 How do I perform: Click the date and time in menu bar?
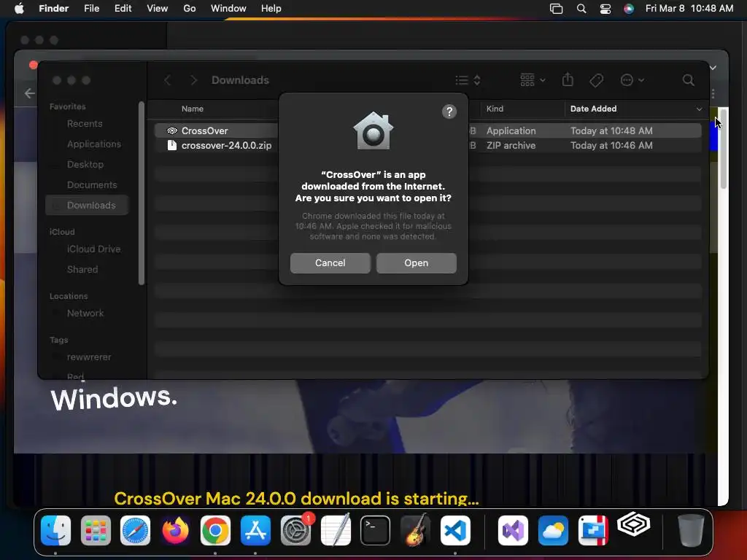[689, 9]
